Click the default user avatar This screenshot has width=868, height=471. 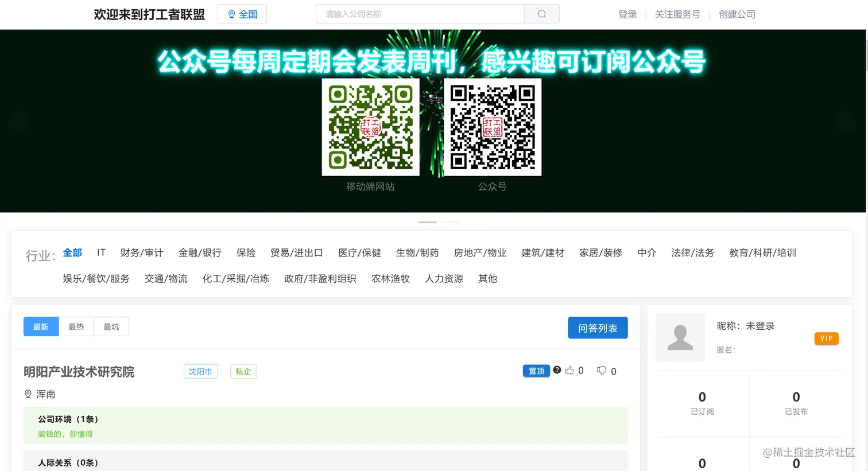click(x=680, y=337)
